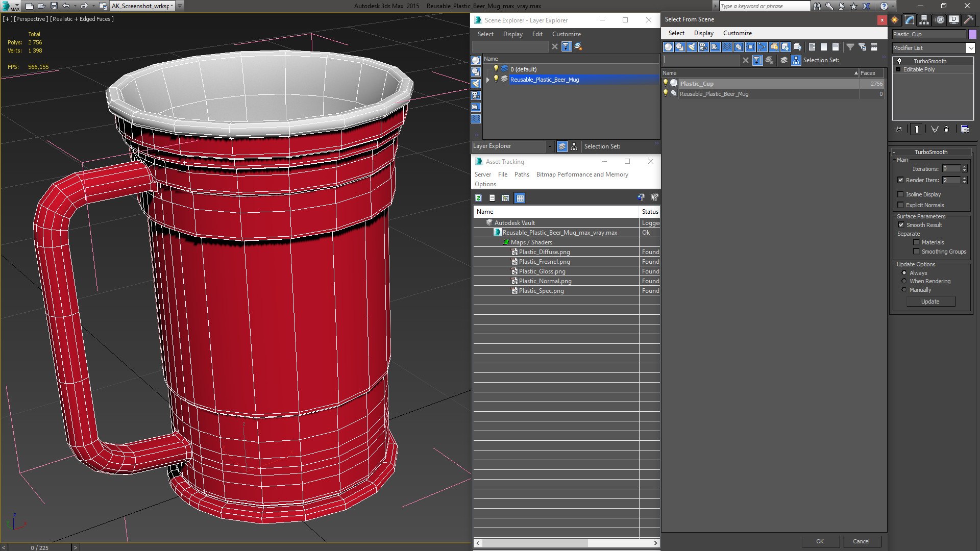Toggle Display Cameras filter in Select From Scene
The height and width of the screenshot is (551, 980).
(703, 47)
